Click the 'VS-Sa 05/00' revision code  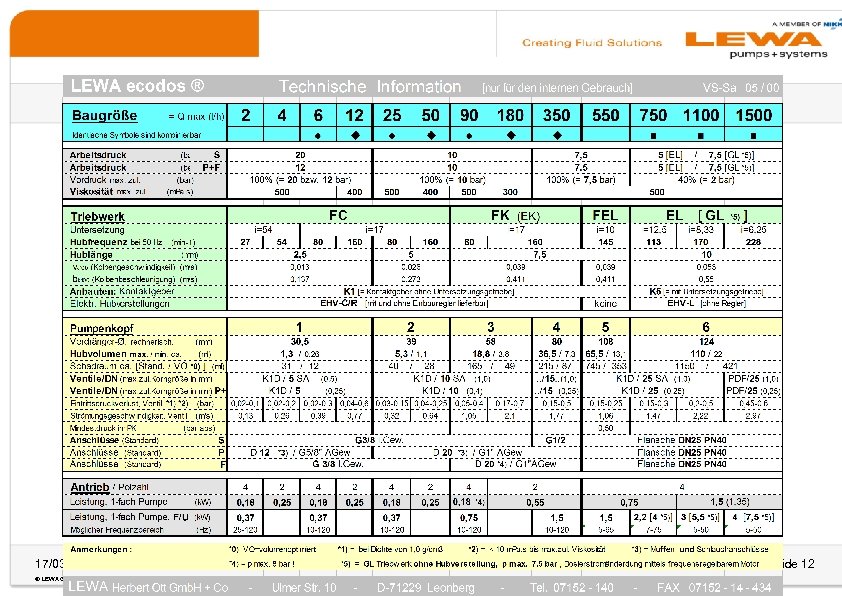point(741,88)
